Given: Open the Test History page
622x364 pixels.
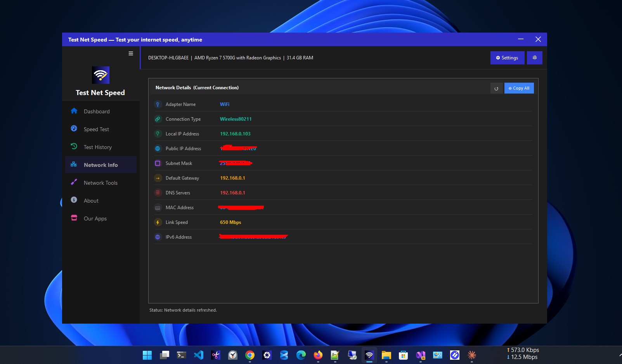Looking at the screenshot, I should (101, 147).
